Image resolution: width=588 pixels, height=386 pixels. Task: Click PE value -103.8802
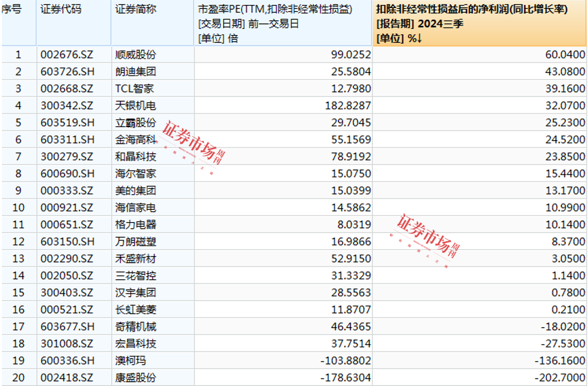point(346,361)
